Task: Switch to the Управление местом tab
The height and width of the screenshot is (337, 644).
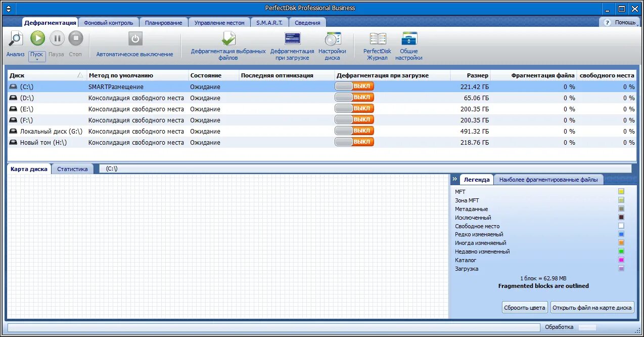Action: pos(219,22)
